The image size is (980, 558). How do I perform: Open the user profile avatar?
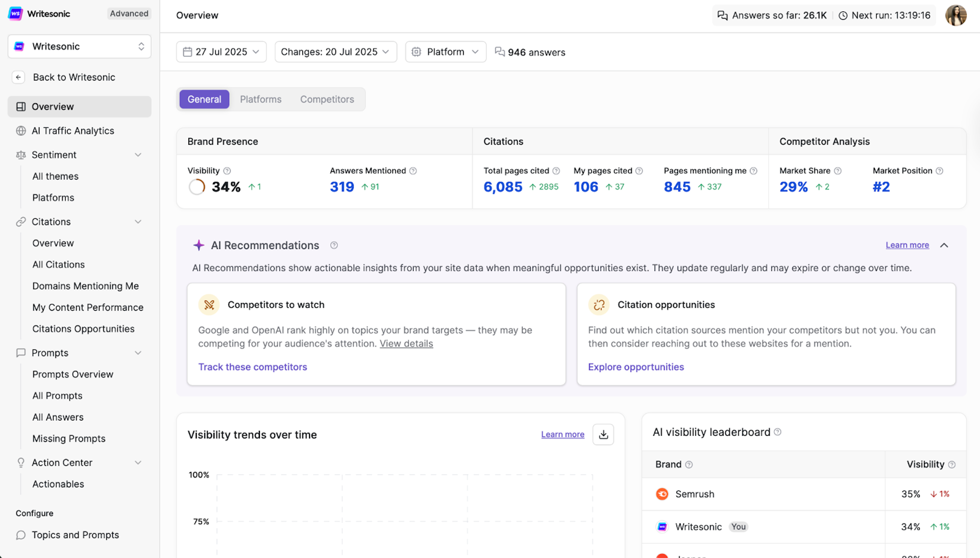pyautogui.click(x=955, y=15)
